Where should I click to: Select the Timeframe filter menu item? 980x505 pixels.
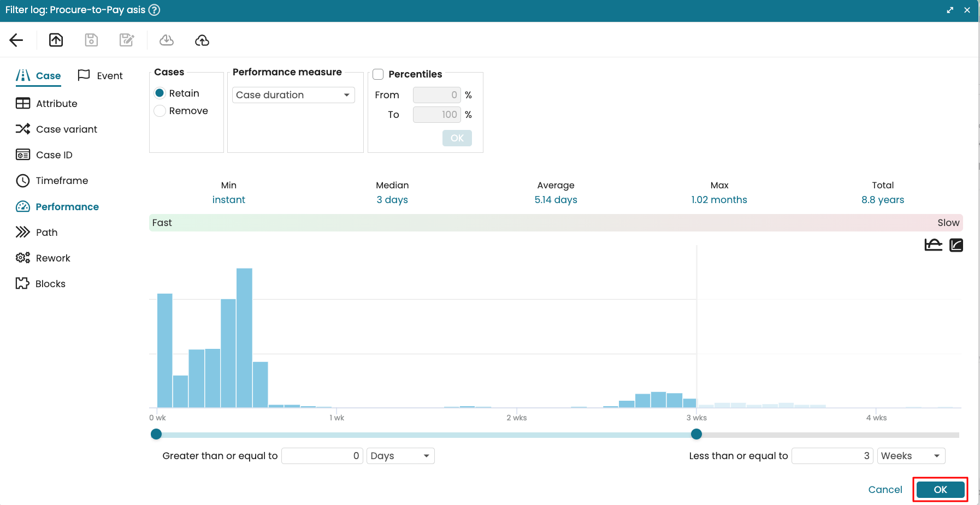pyautogui.click(x=62, y=181)
